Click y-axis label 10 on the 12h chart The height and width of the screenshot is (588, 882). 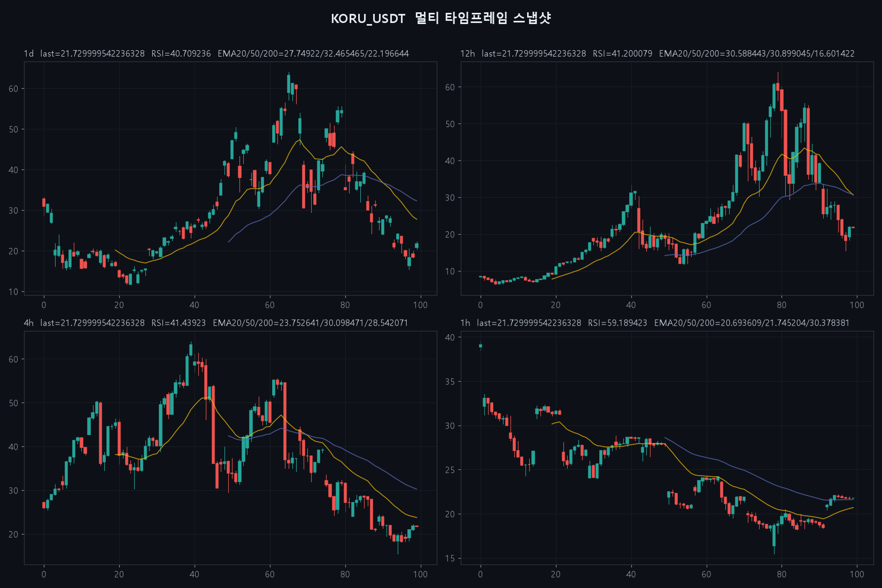[450, 271]
